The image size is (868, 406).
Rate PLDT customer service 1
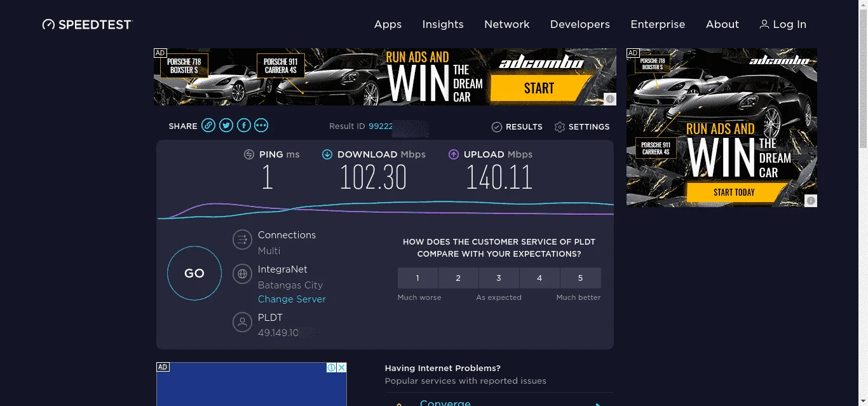pyautogui.click(x=417, y=278)
